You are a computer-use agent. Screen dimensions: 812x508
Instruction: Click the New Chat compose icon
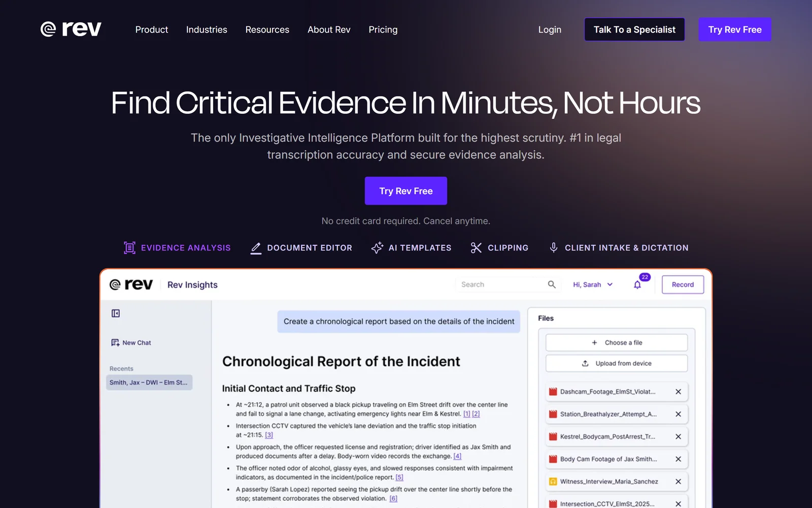tap(115, 343)
